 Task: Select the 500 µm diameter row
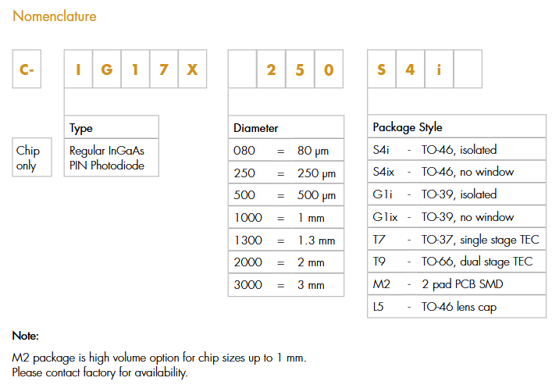[286, 195]
